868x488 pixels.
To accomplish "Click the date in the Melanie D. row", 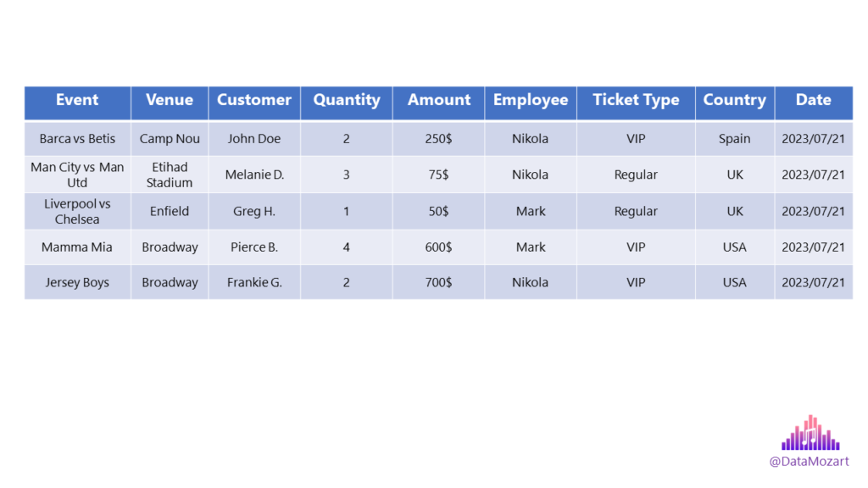I will [x=814, y=175].
